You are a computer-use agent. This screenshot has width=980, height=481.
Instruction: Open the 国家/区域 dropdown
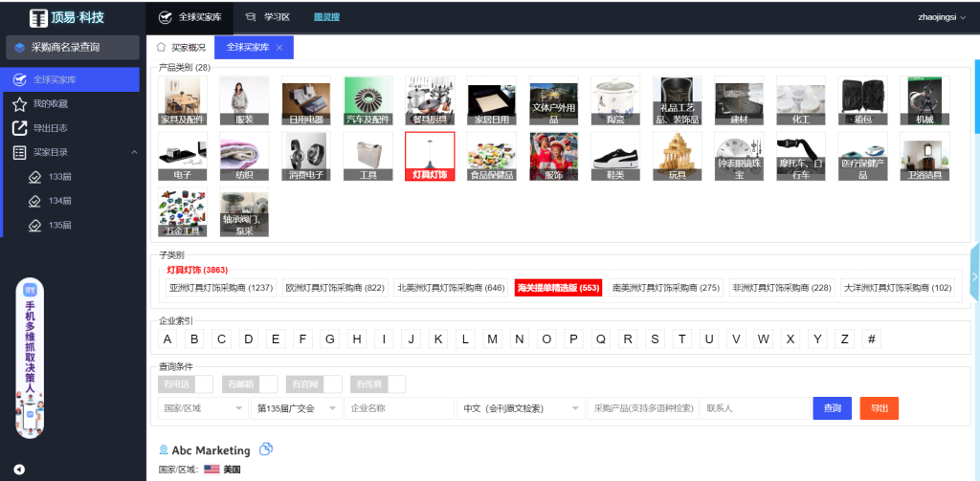(201, 408)
